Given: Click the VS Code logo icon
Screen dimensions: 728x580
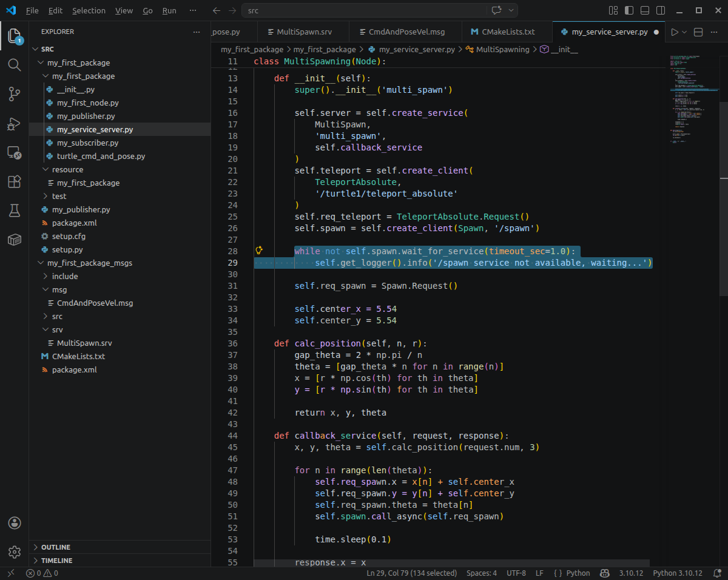Looking at the screenshot, I should (10, 10).
